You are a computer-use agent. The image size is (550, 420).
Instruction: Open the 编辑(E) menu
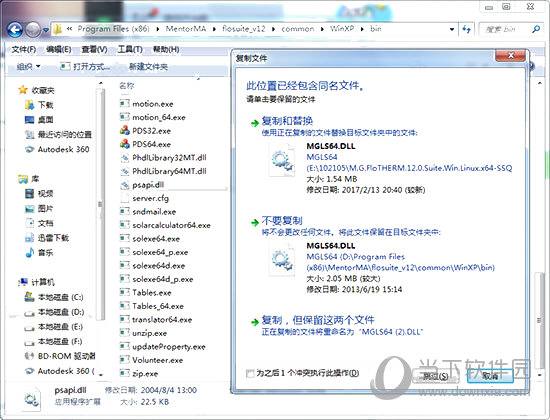click(x=59, y=49)
